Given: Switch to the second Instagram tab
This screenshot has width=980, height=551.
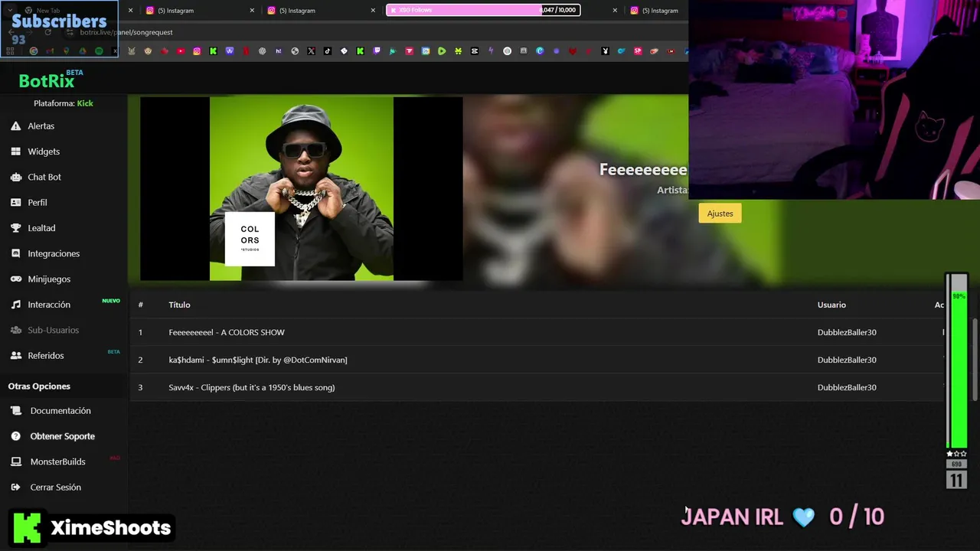Looking at the screenshot, I should pos(316,11).
